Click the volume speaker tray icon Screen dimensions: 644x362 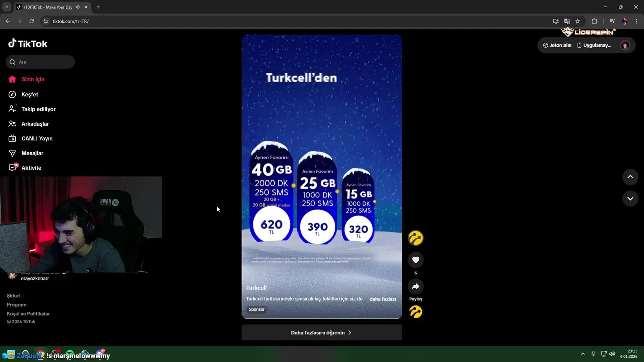pyautogui.click(x=612, y=354)
